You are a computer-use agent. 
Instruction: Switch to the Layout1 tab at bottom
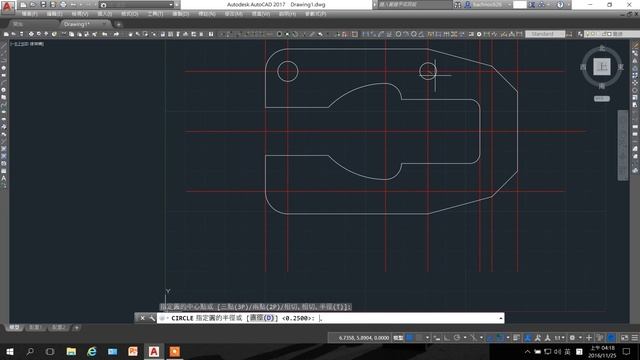click(36, 328)
